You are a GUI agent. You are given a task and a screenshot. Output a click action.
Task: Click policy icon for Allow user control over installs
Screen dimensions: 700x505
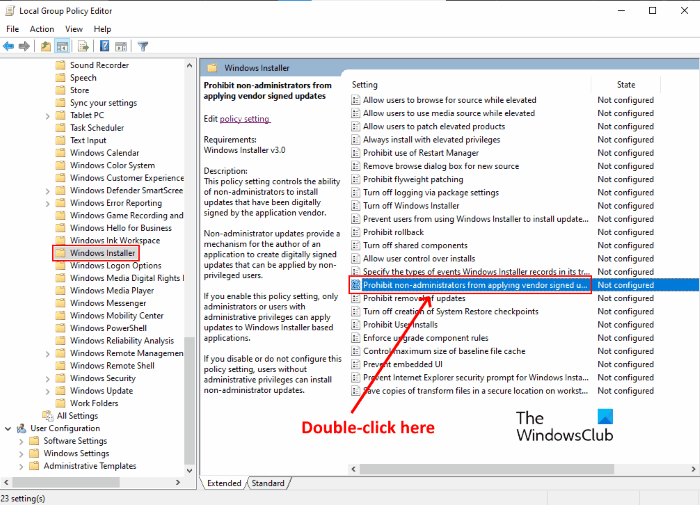coord(355,259)
